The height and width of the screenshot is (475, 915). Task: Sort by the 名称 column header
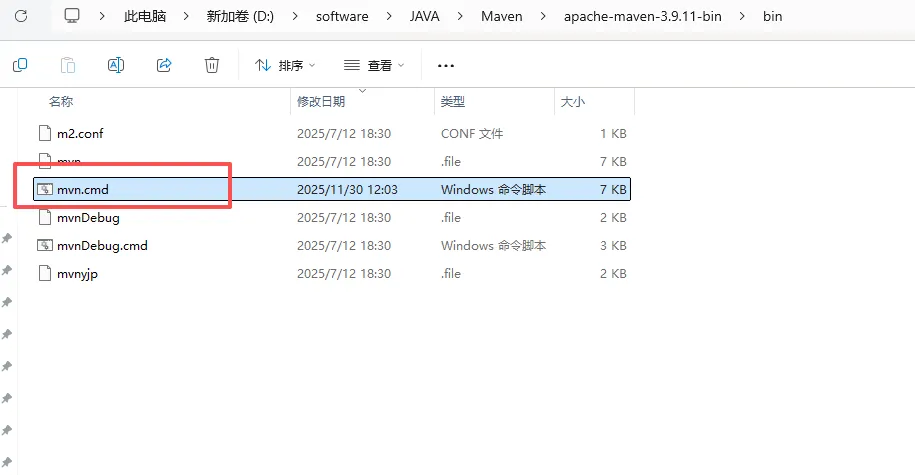coord(61,102)
